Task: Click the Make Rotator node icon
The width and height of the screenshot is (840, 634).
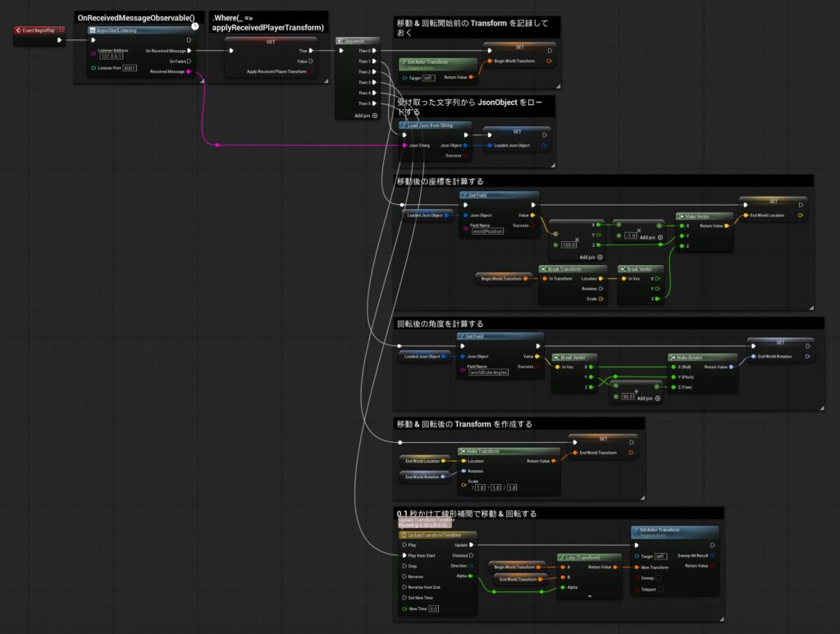Action: pyautogui.click(x=673, y=357)
